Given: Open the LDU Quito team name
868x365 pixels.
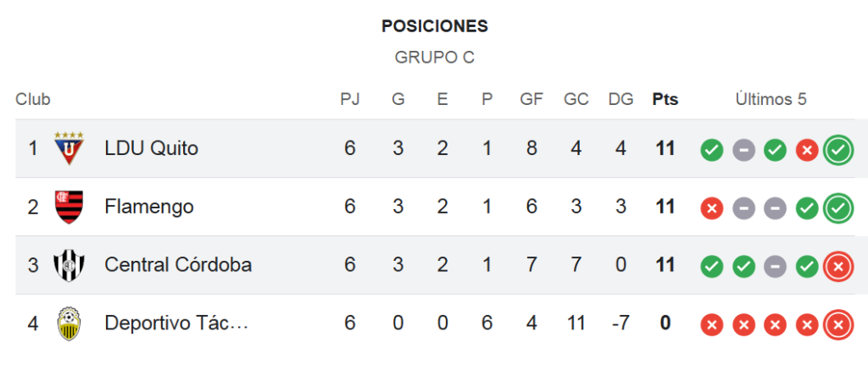Looking at the screenshot, I should pyautogui.click(x=151, y=148).
